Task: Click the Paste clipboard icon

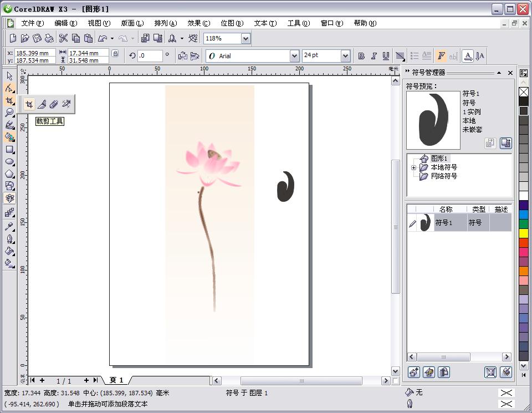Action: [x=88, y=38]
